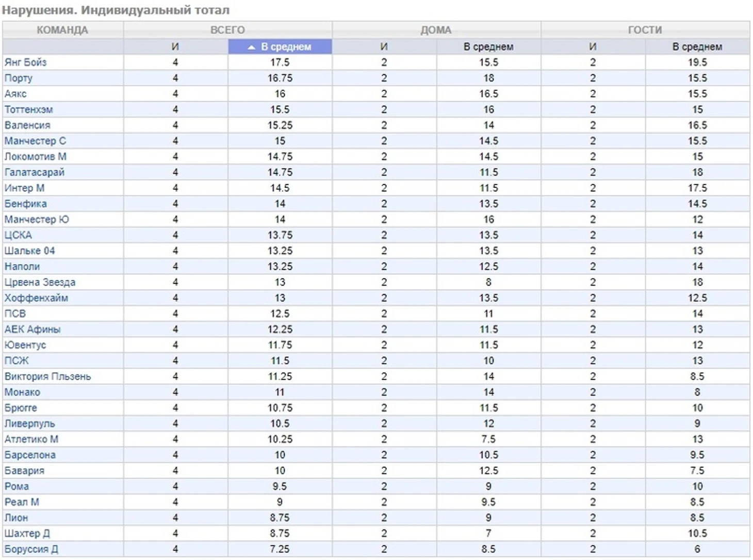Viewport: 753px width, 560px height.
Task: Select the 16.5 away average for Валенсия
Action: point(697,125)
